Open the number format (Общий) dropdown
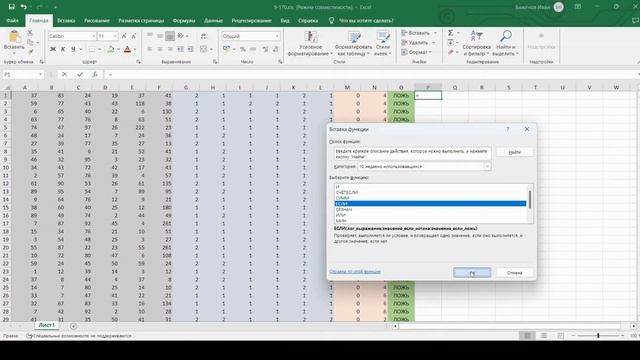Viewport: 640px width, 360px height. tap(277, 36)
